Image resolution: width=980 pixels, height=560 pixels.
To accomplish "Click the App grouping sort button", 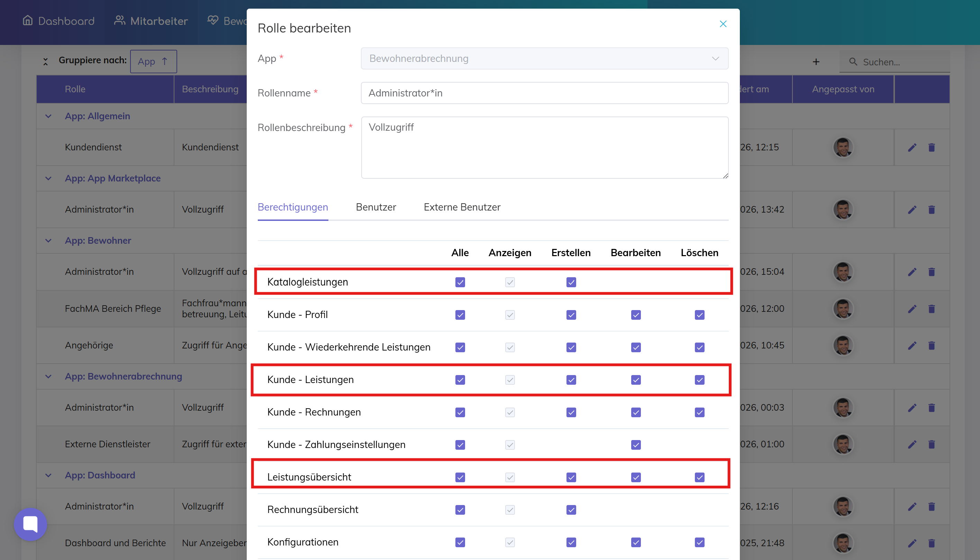I will click(x=153, y=62).
